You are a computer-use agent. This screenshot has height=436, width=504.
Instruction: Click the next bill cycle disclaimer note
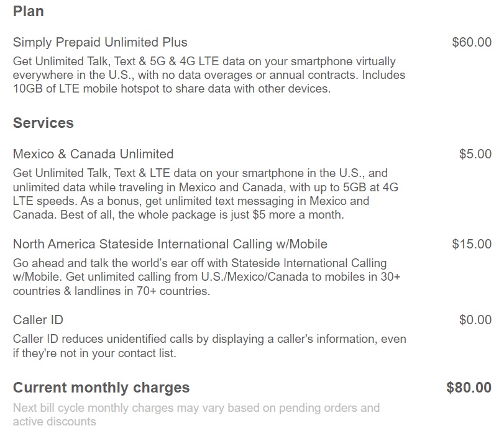coord(196,414)
